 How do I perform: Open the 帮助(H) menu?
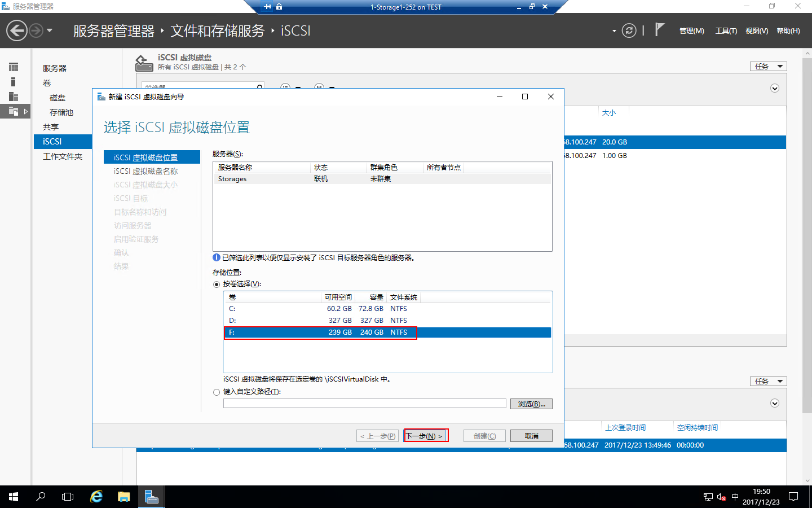[788, 31]
